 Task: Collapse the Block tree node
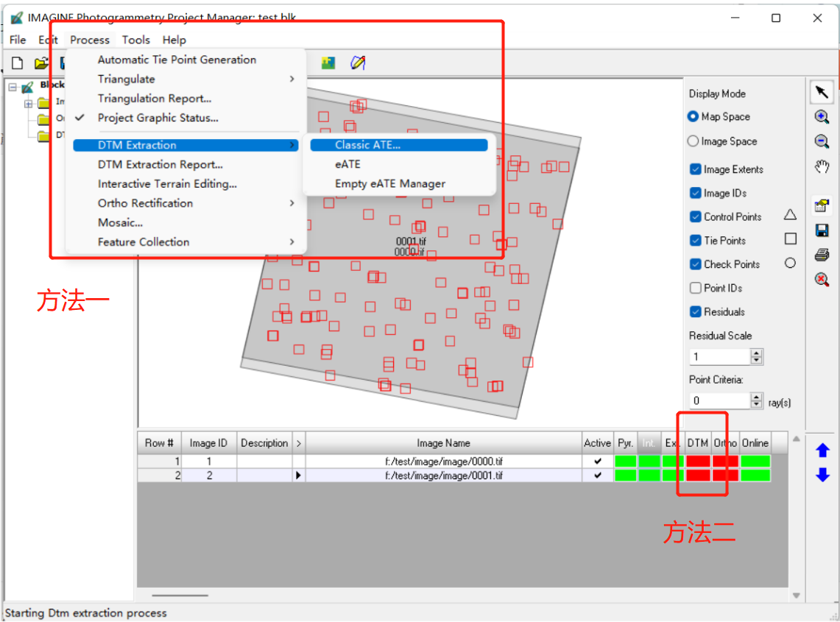(x=13, y=87)
